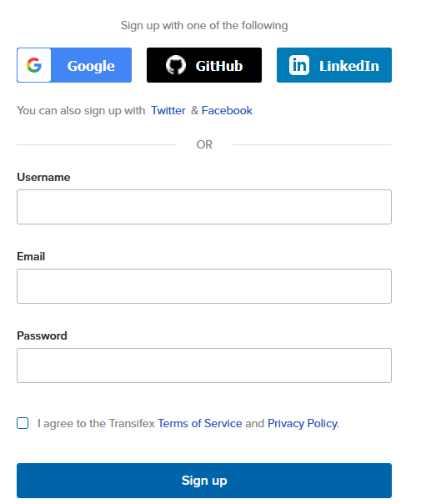Open the Terms of Service link

click(x=200, y=423)
